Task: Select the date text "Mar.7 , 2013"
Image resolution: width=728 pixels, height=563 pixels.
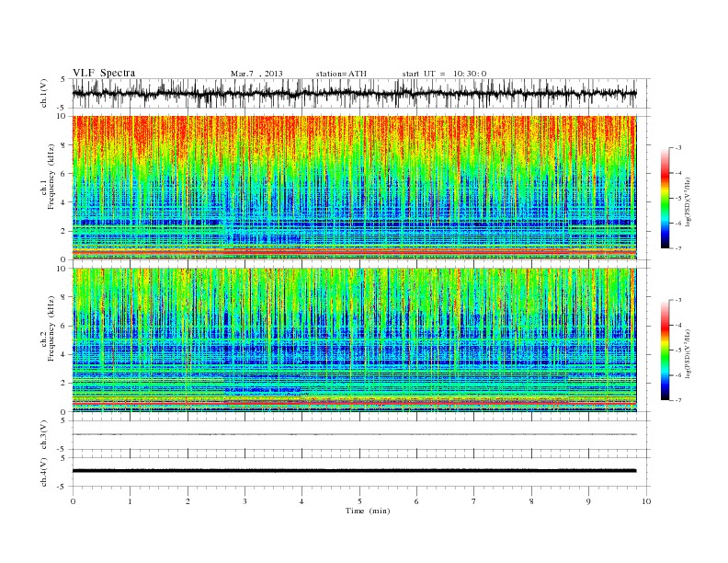Action: coord(256,74)
